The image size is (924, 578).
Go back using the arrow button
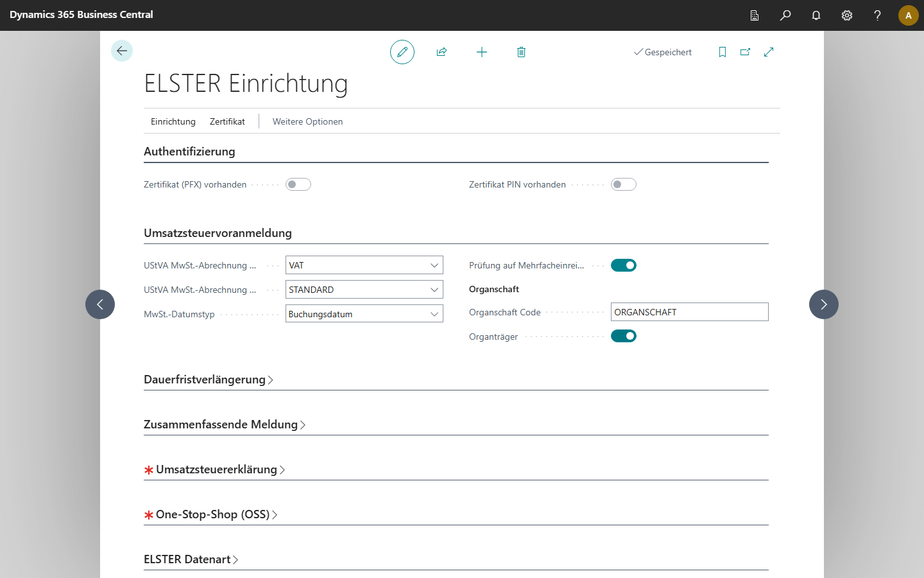(x=122, y=51)
